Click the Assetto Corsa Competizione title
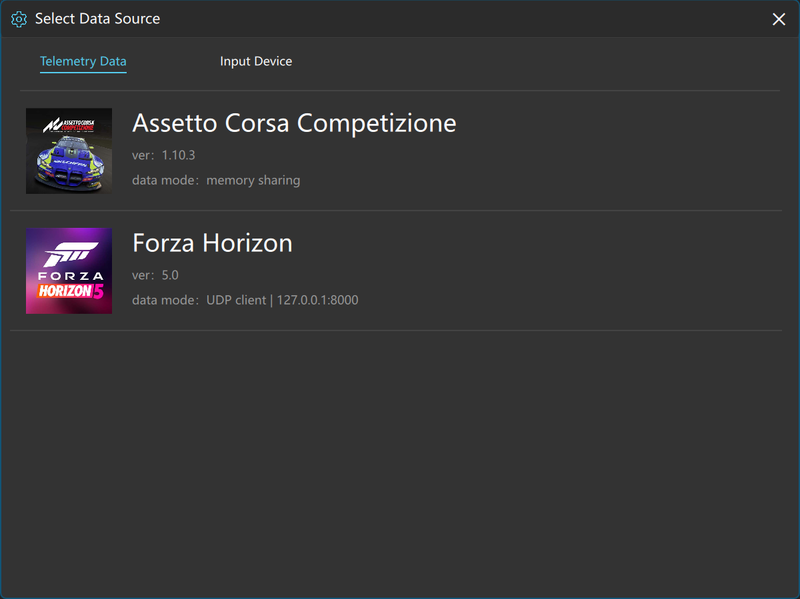Image resolution: width=800 pixels, height=599 pixels. 294,123
